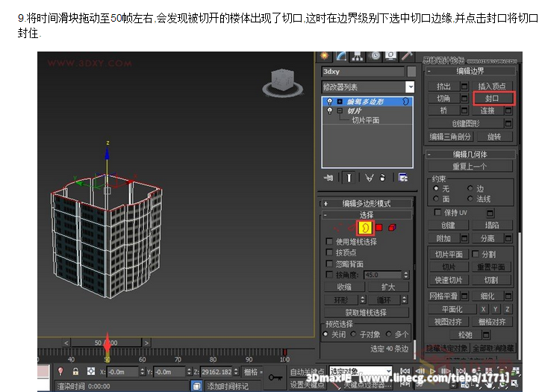Click the large key icon button
The height and width of the screenshot is (392, 539).
click(x=275, y=378)
